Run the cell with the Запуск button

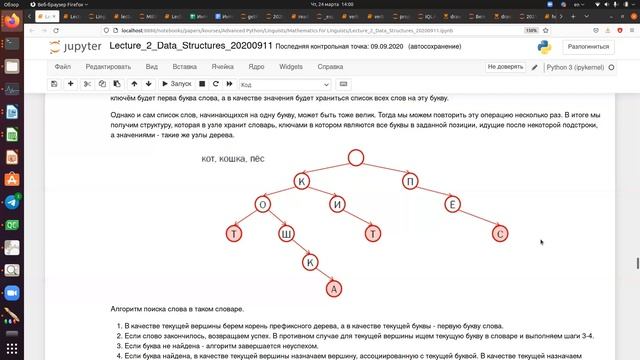click(177, 84)
